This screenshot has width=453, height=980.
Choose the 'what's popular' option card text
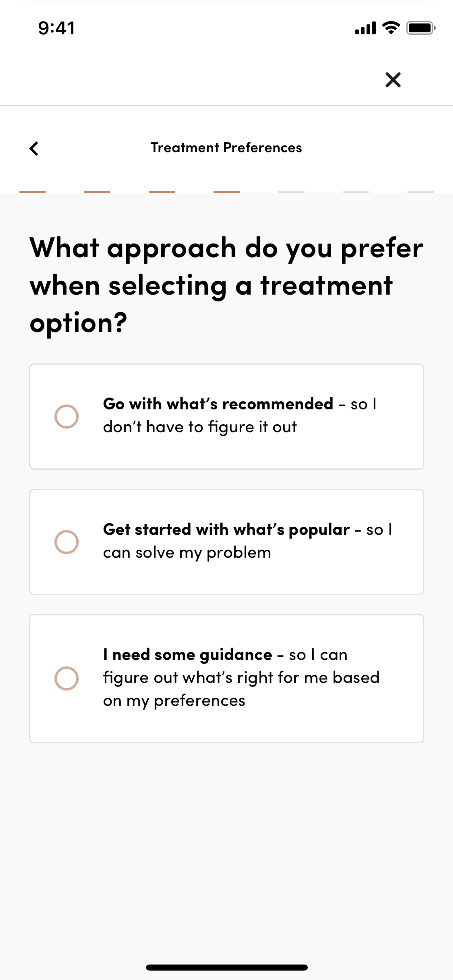point(247,541)
